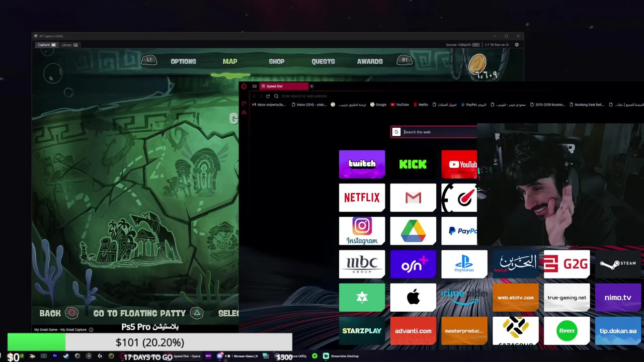Open the Bahrain sports channel tile
This screenshot has height=362, width=644.
pyautogui.click(x=515, y=264)
